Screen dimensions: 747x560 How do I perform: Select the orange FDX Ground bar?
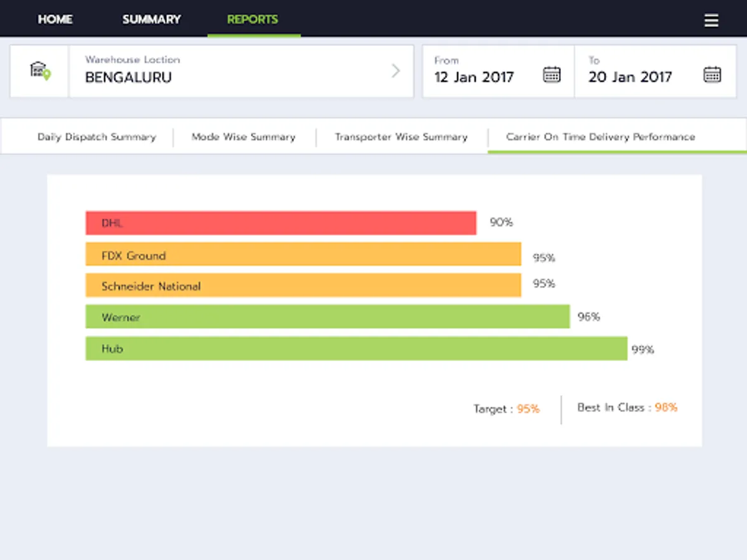tap(303, 254)
